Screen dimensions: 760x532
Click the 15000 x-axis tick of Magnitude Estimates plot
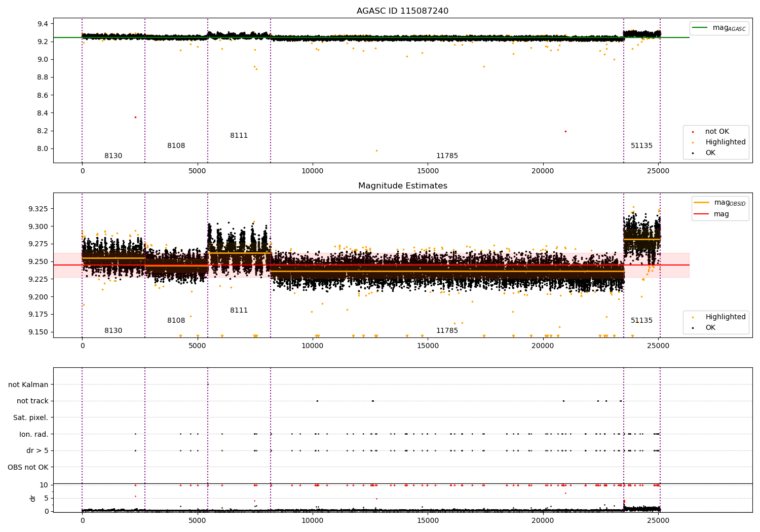pos(428,346)
